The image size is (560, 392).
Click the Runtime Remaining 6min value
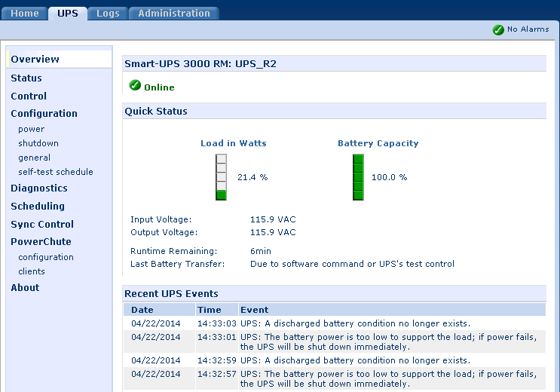261,251
